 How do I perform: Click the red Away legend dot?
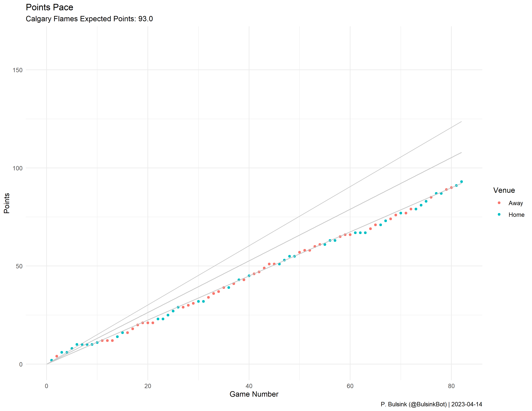(499, 203)
